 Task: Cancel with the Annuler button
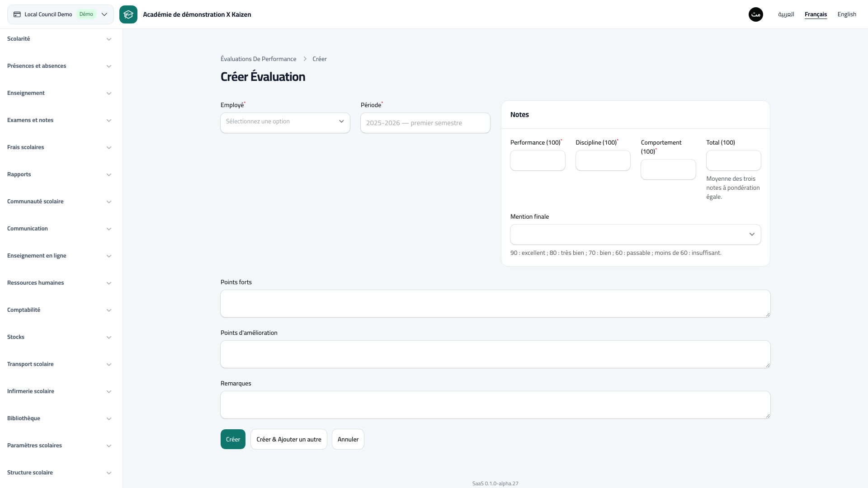[x=348, y=439]
